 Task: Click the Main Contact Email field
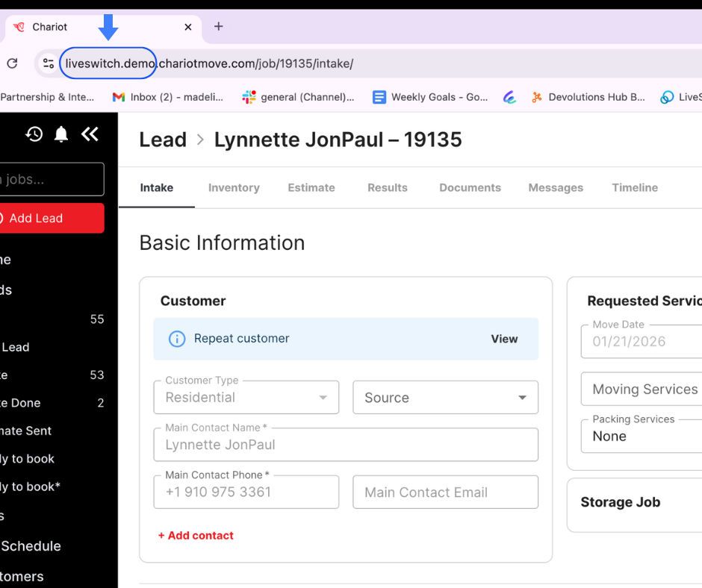tap(445, 492)
